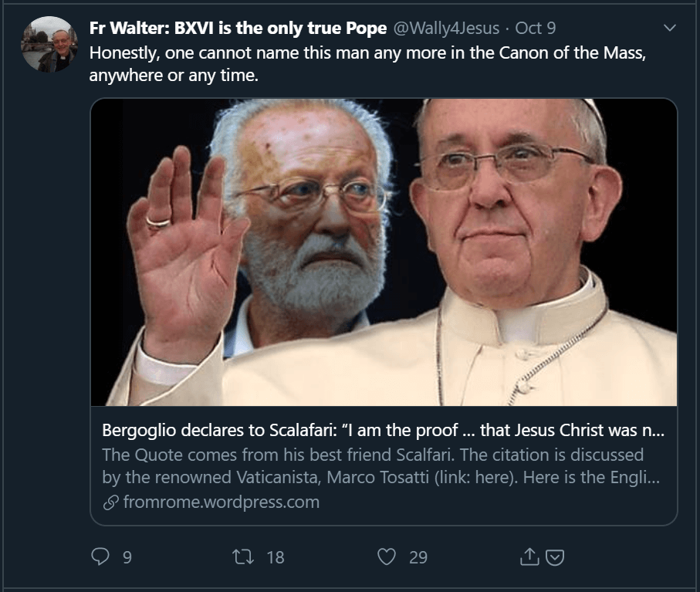Click the card description starting 'The Quote comes from'
700x592 pixels.
pos(380,466)
